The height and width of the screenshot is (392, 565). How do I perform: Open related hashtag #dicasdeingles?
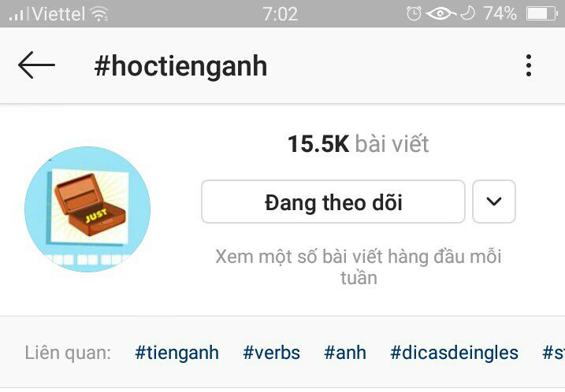coord(454,353)
